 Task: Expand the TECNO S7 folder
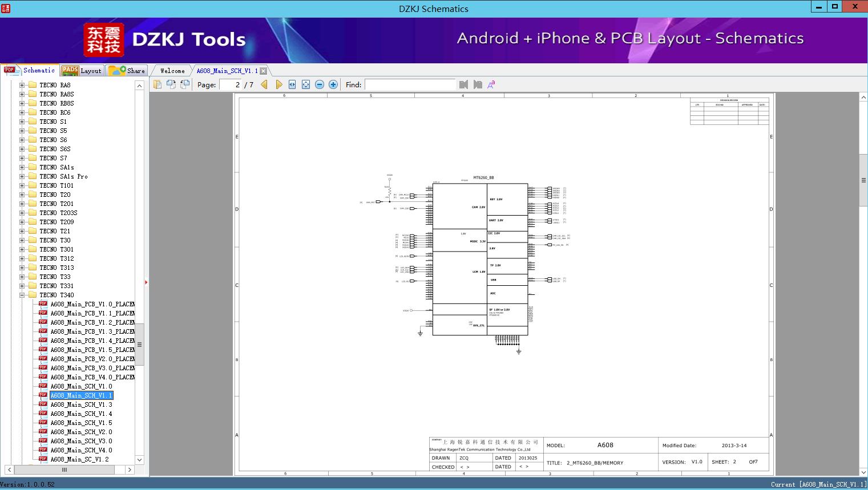pyautogui.click(x=22, y=158)
